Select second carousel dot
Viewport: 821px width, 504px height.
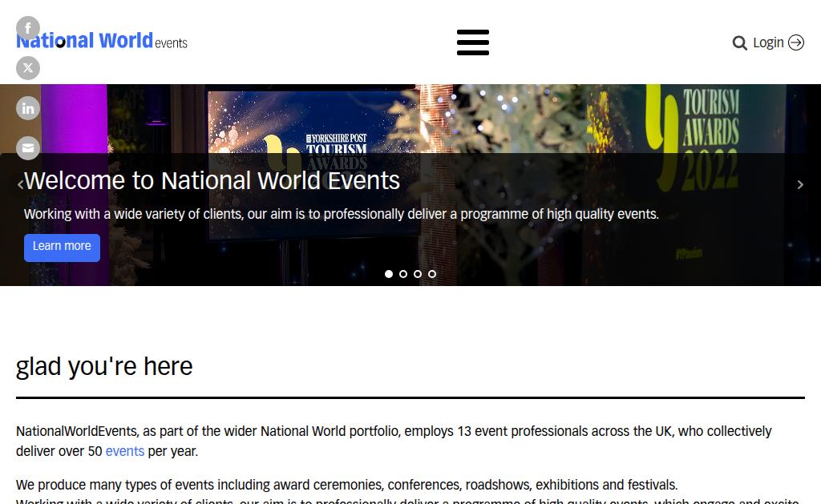[x=403, y=274]
